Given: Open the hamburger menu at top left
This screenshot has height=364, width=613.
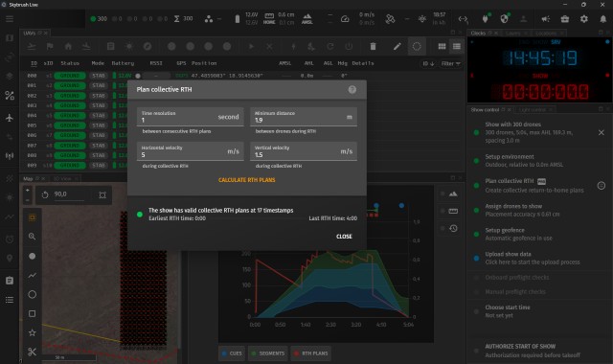Looking at the screenshot, I should click(10, 19).
